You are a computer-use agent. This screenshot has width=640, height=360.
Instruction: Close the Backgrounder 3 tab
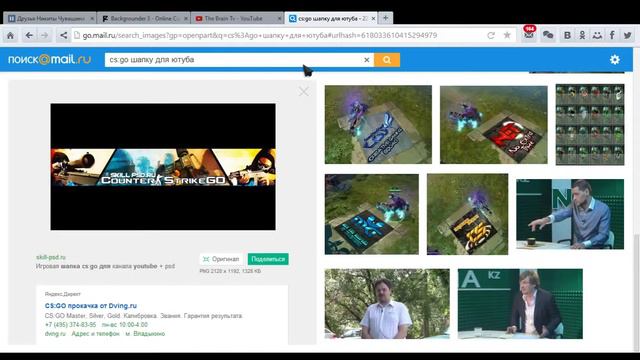click(x=186, y=19)
